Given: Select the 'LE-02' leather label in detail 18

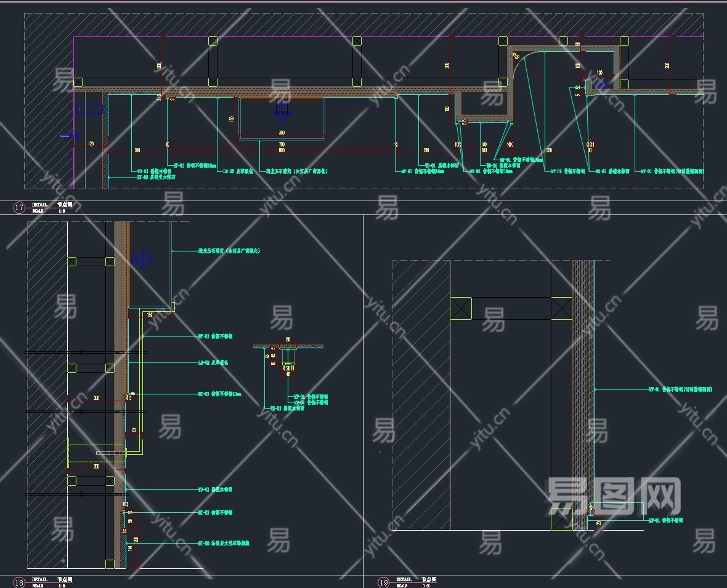Looking at the screenshot, I should 213,362.
